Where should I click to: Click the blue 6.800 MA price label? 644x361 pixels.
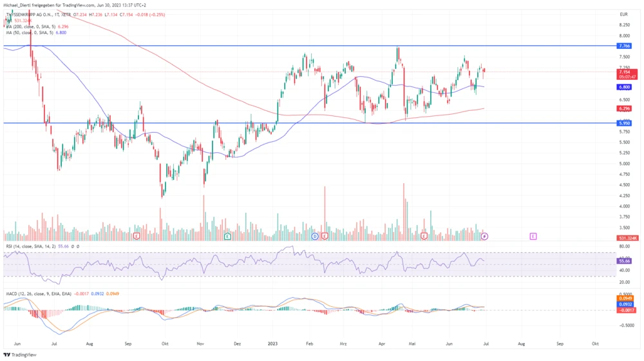pos(624,87)
